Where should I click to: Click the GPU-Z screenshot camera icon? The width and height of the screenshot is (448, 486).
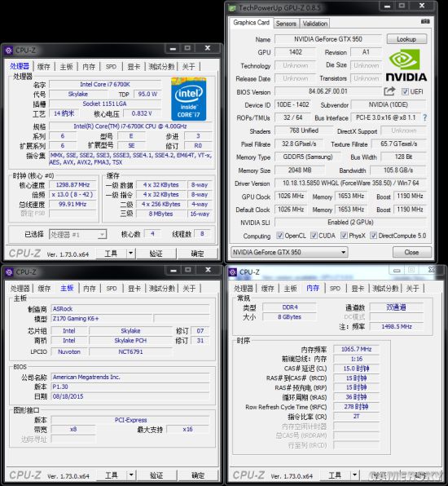[x=425, y=22]
